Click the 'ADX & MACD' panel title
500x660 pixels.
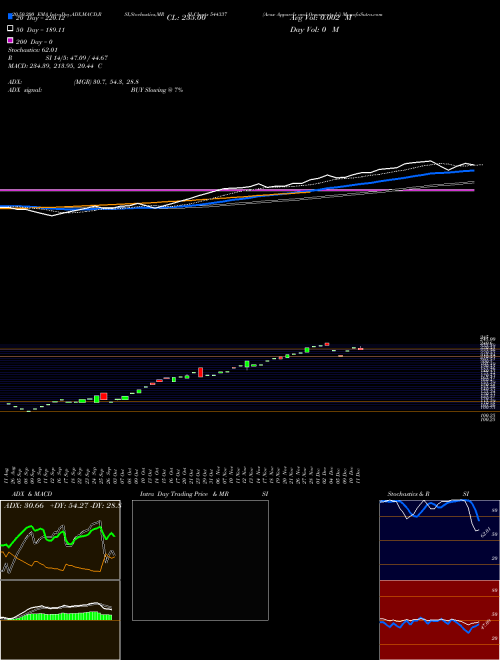click(32, 494)
